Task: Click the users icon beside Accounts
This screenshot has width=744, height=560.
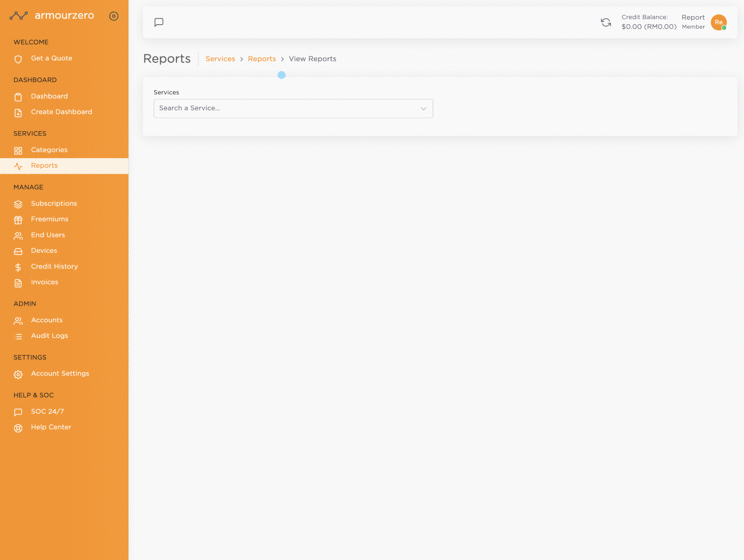Action: [18, 321]
